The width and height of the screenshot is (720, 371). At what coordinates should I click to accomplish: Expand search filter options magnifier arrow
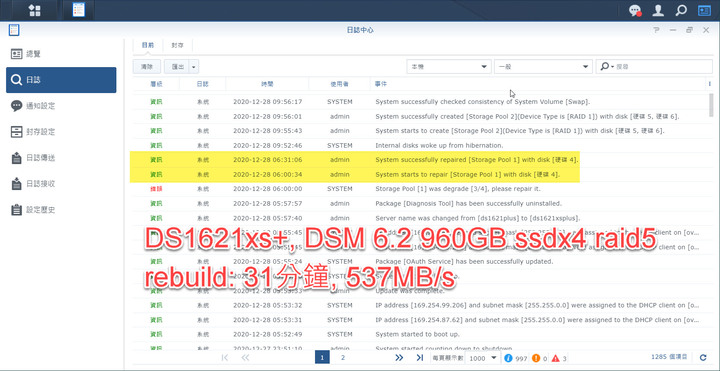pyautogui.click(x=607, y=67)
